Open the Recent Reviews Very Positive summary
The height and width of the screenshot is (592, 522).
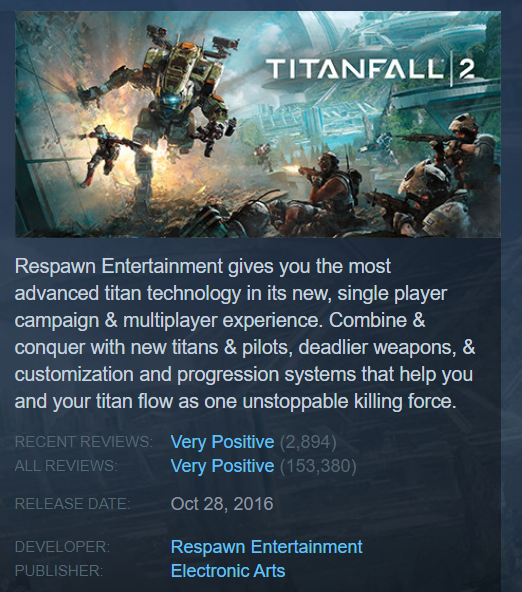click(222, 442)
